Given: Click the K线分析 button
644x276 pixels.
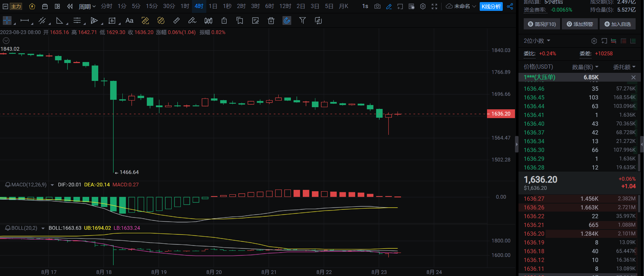Looking at the screenshot, I should point(491,6).
